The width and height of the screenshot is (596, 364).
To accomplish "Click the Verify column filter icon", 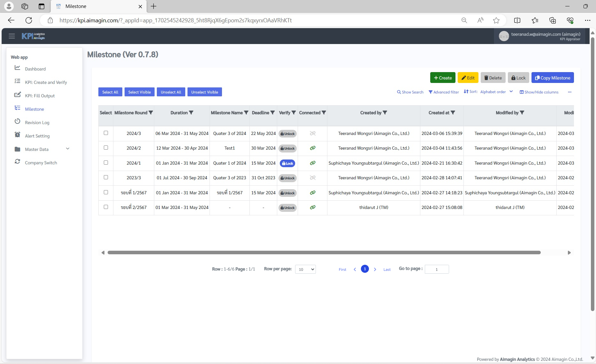I will tap(294, 113).
